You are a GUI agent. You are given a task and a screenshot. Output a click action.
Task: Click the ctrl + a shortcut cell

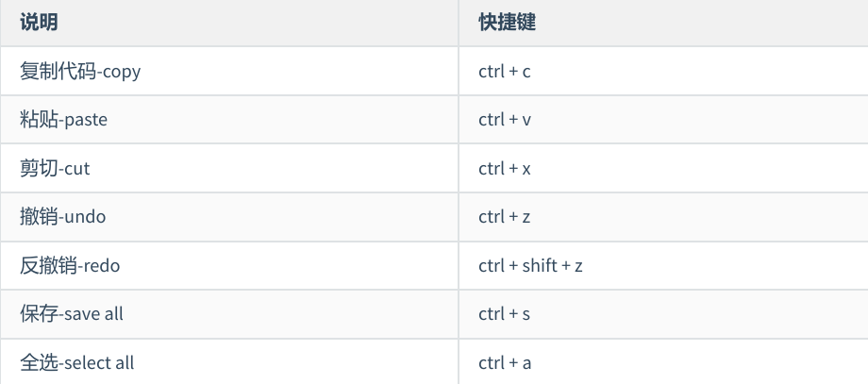click(505, 363)
